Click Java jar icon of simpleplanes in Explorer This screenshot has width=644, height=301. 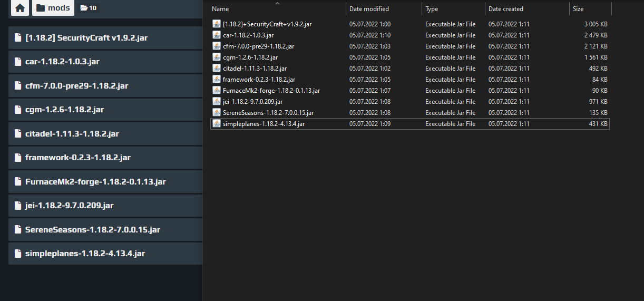(x=217, y=123)
